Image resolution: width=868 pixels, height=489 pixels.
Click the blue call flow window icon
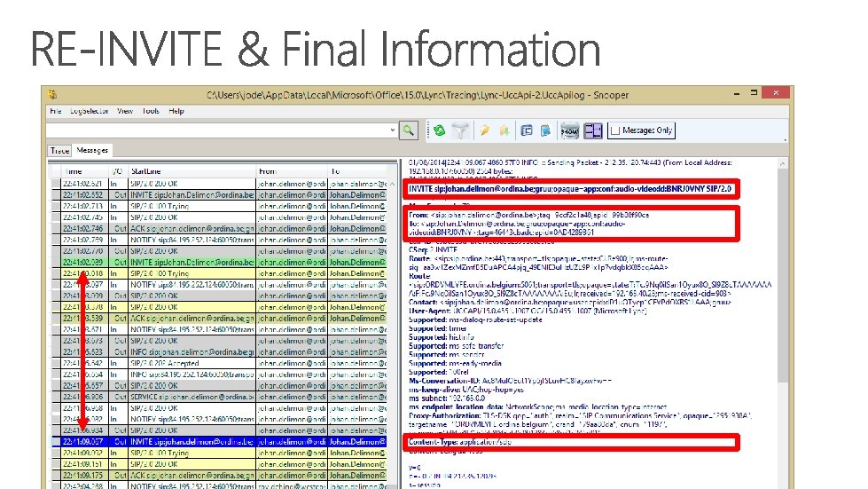point(527,130)
